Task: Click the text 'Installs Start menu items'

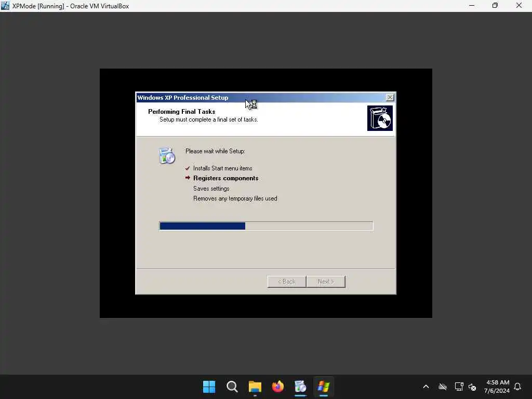Action: [x=222, y=168]
